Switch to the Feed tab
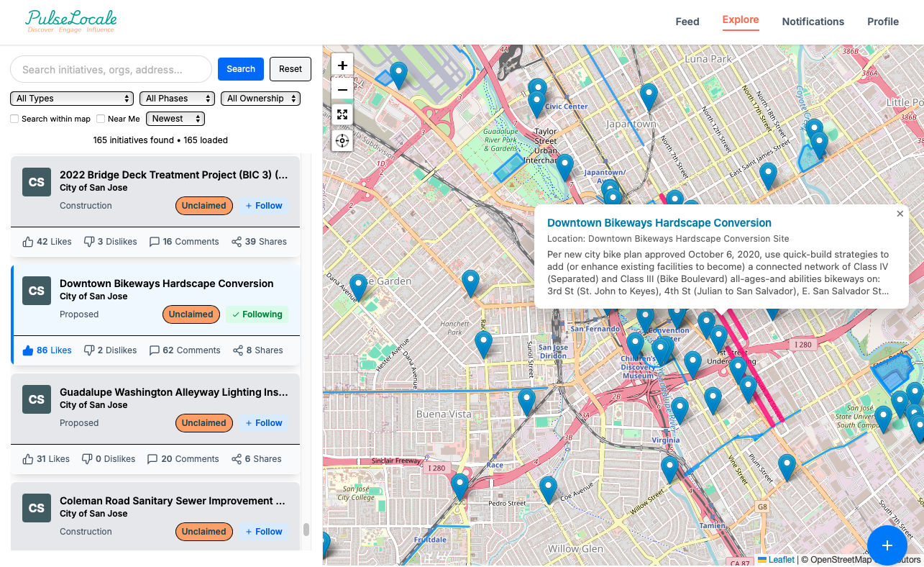 click(x=687, y=22)
